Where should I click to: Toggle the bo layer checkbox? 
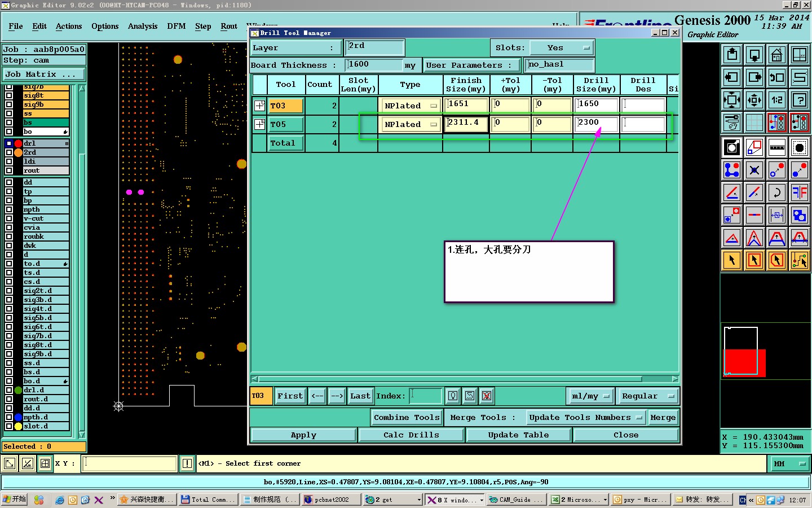point(9,132)
